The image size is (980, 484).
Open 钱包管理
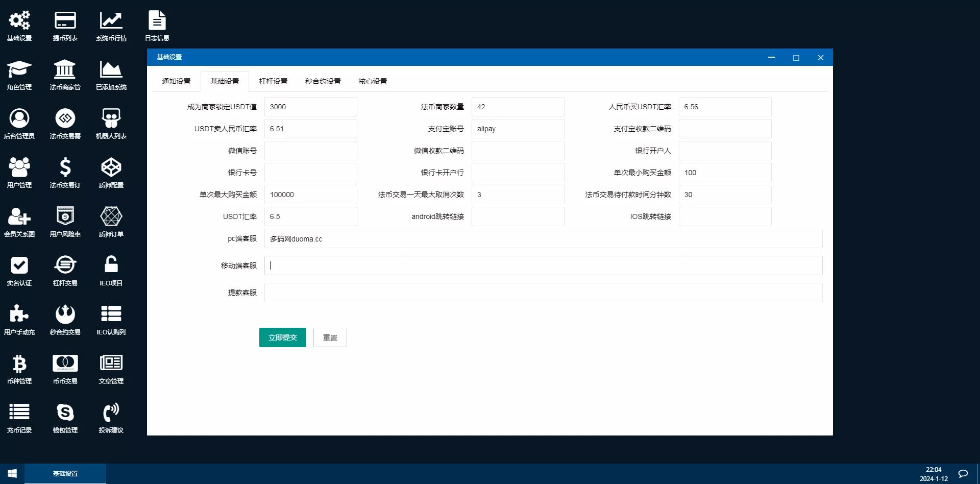pyautogui.click(x=65, y=417)
